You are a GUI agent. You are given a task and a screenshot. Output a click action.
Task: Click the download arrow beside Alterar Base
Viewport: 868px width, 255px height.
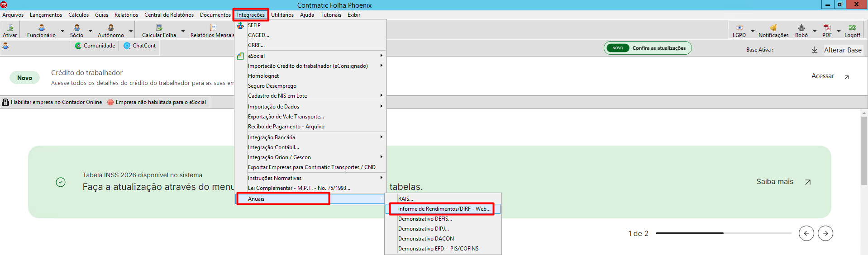click(x=815, y=50)
